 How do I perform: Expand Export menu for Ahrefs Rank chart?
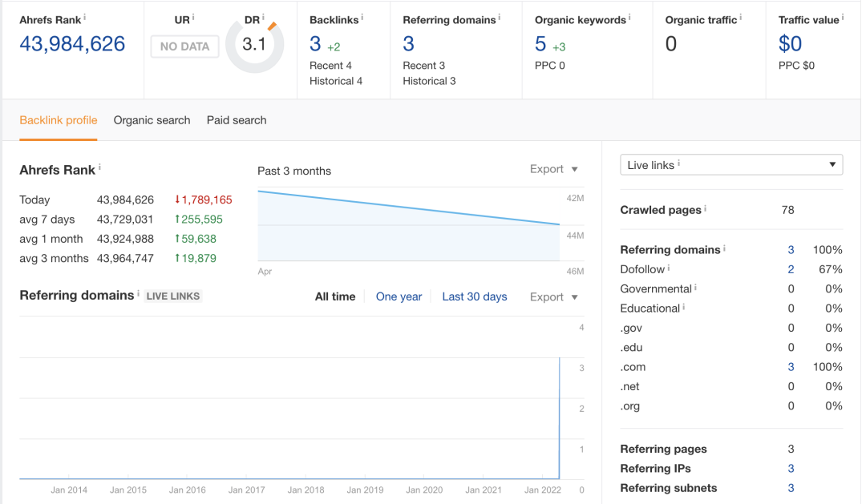point(553,169)
